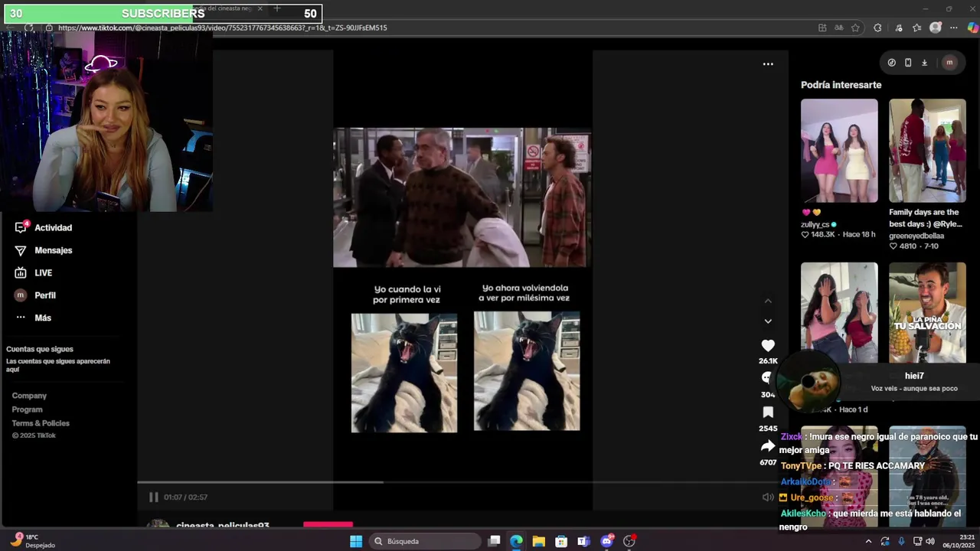Close the current TikTok browser tab

[x=260, y=8]
